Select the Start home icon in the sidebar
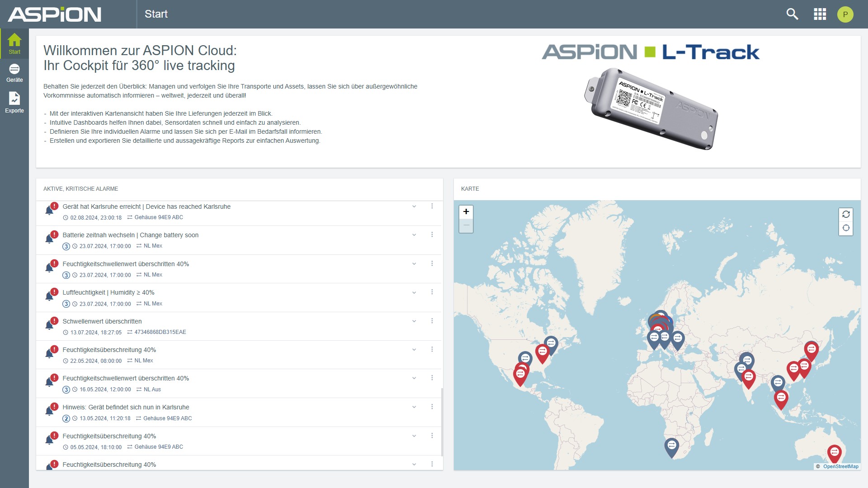 click(x=14, y=43)
